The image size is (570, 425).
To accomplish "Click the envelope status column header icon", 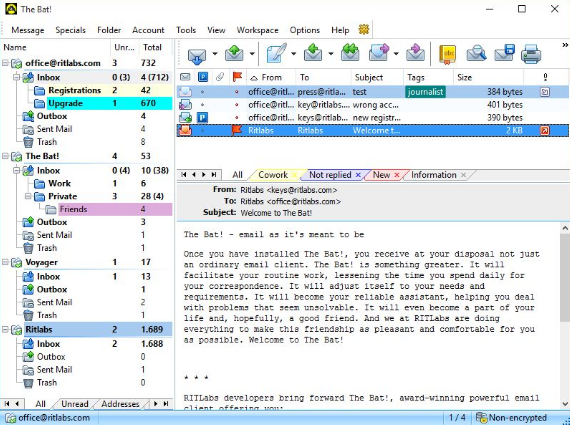I will [x=185, y=77].
